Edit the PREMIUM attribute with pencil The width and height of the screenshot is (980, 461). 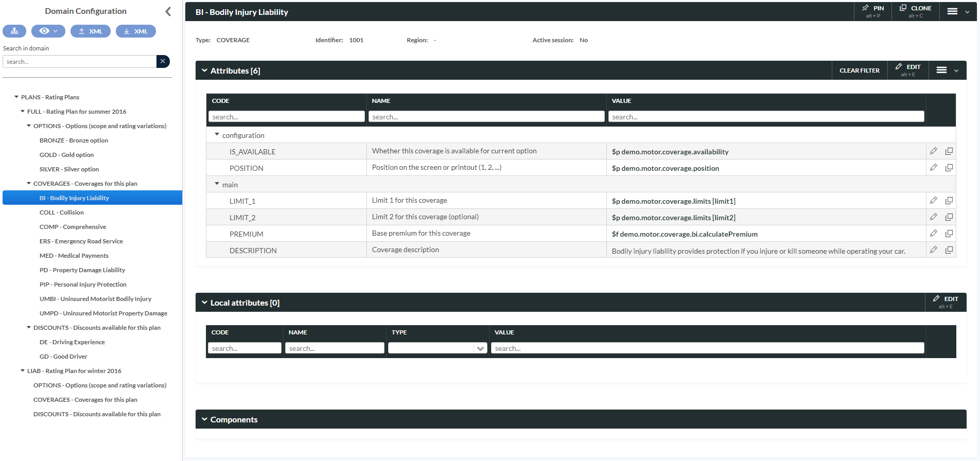tap(934, 234)
